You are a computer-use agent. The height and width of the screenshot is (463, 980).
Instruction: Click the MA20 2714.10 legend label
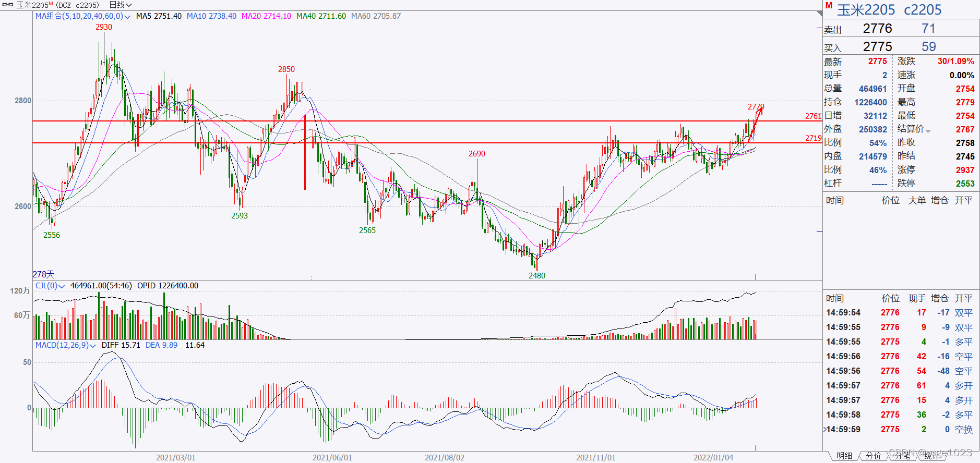click(x=266, y=16)
